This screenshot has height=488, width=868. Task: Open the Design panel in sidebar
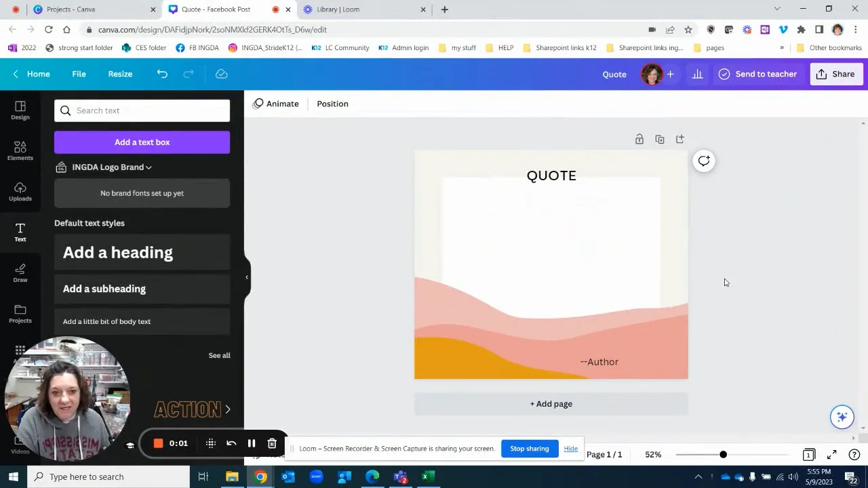pos(20,110)
